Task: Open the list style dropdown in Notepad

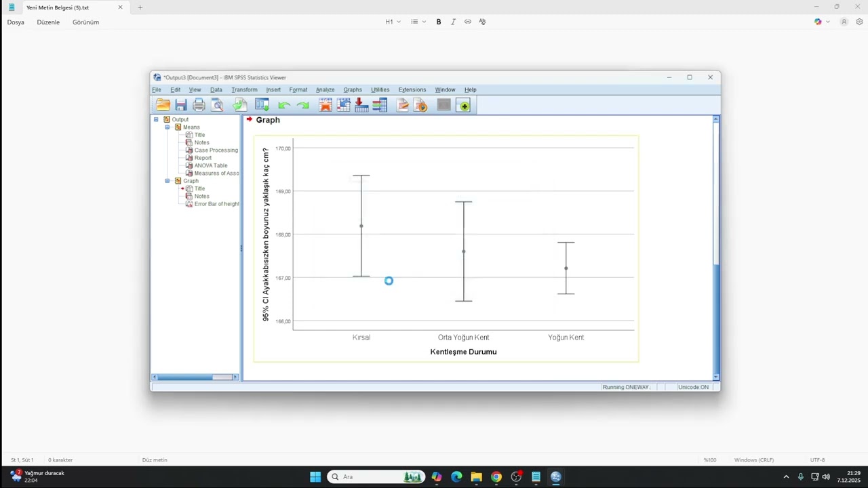Action: [x=418, y=22]
